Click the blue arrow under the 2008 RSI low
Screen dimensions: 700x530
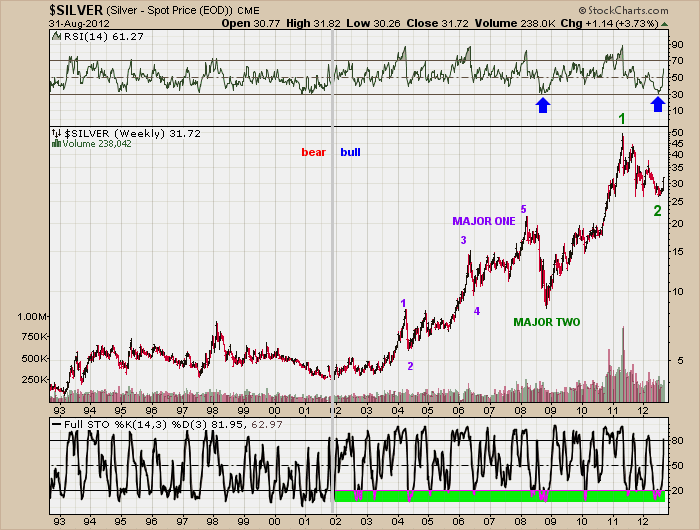coord(543,105)
